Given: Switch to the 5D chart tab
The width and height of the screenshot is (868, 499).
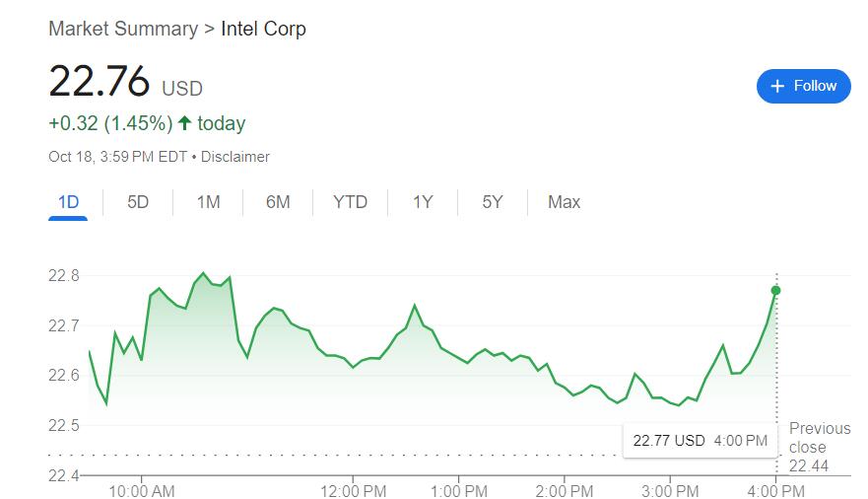Looking at the screenshot, I should [x=138, y=202].
